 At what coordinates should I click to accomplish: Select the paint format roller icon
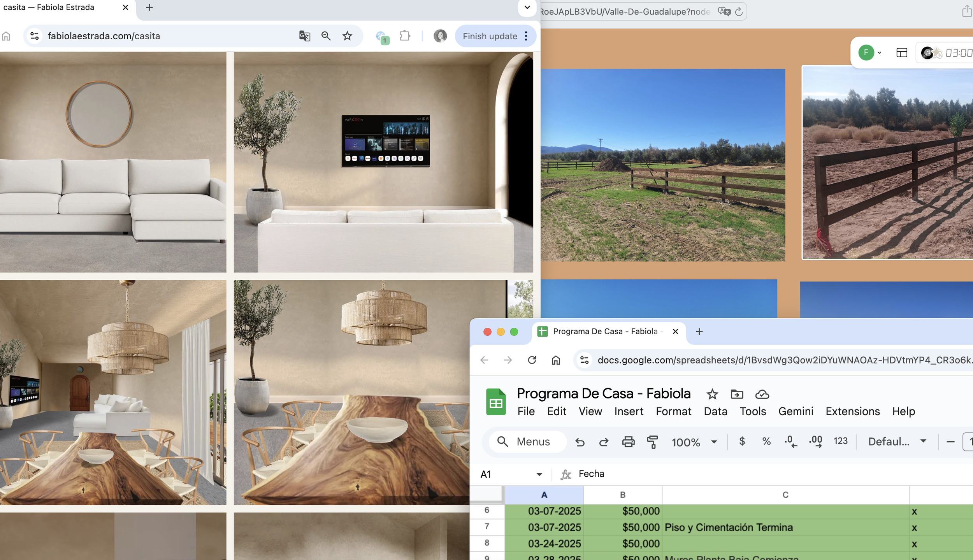pos(652,442)
